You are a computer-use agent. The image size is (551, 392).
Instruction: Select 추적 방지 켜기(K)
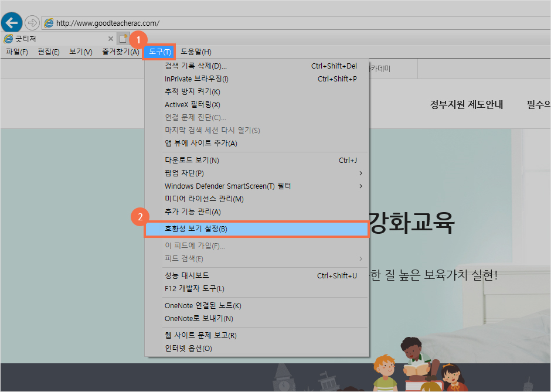(x=257, y=91)
